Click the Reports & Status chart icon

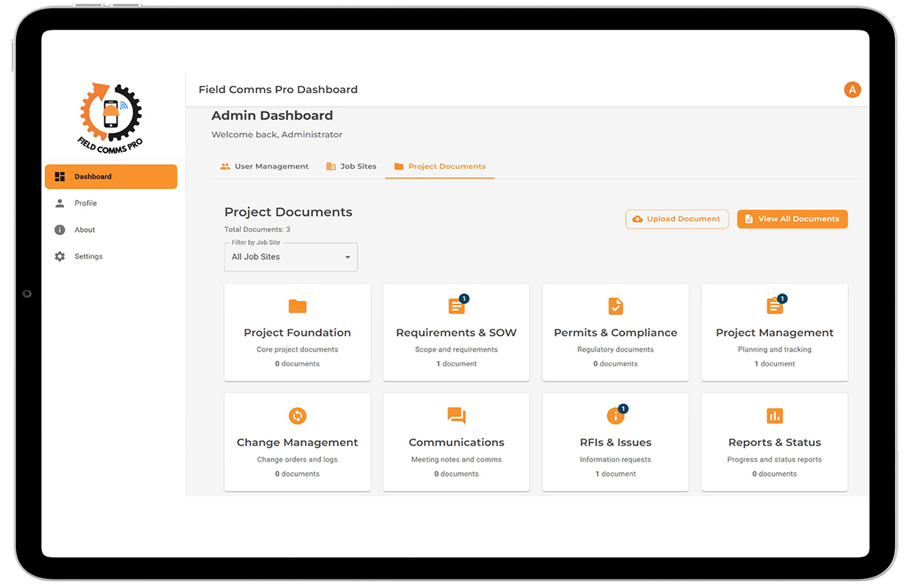coord(774,416)
